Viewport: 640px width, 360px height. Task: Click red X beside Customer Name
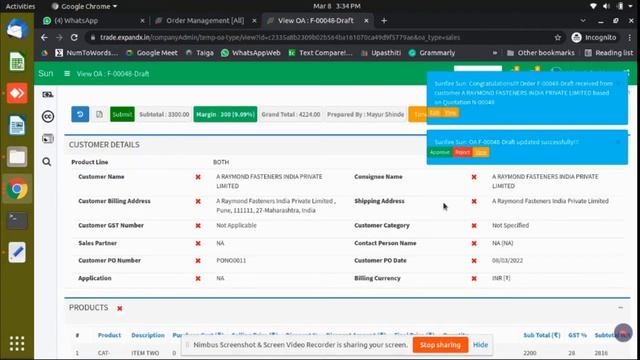click(x=198, y=177)
